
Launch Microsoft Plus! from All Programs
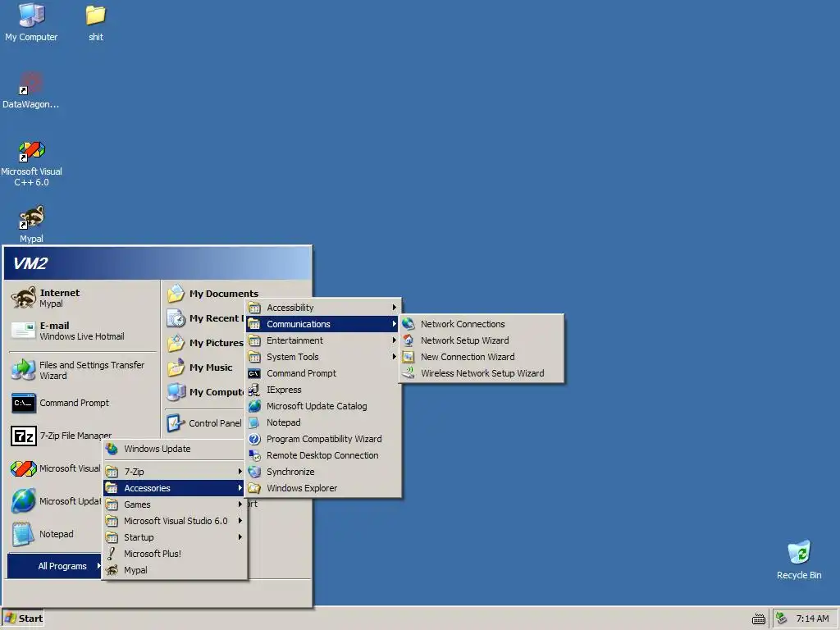click(x=174, y=554)
